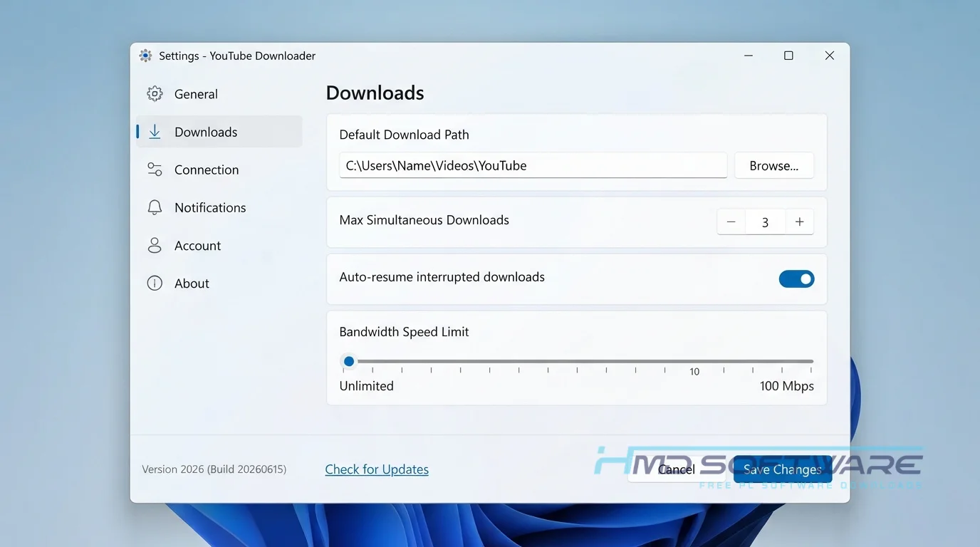
Task: Open the General settings section
Action: 219,94
